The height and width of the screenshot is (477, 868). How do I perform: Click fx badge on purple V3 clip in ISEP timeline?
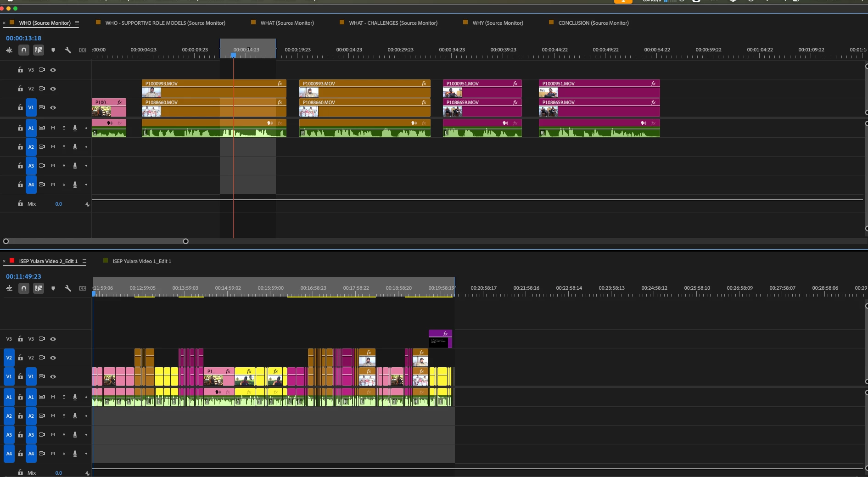pos(445,334)
